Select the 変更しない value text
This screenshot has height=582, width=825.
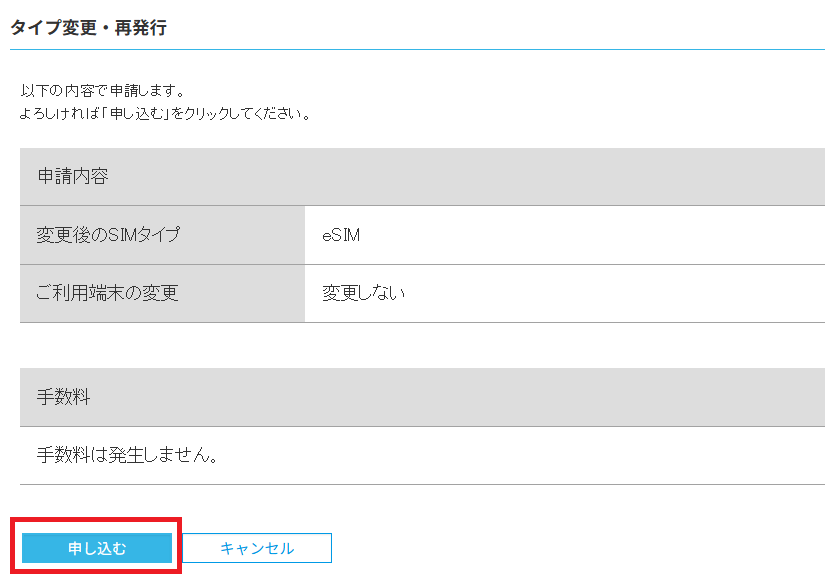pos(364,293)
